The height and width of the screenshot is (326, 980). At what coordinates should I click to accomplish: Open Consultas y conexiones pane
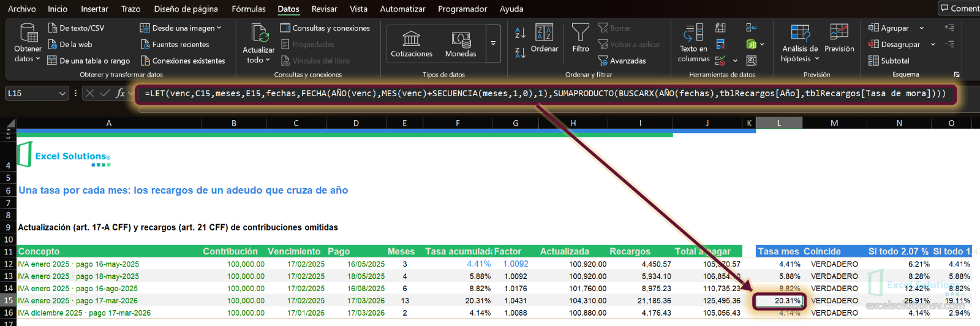(x=325, y=28)
